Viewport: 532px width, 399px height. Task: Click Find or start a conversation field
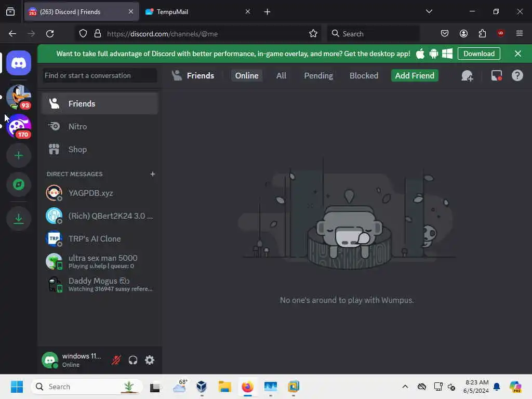pyautogui.click(x=100, y=76)
